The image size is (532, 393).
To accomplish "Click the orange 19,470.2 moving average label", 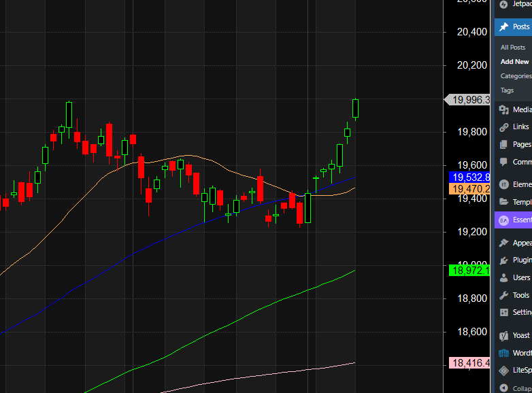I will (469, 189).
